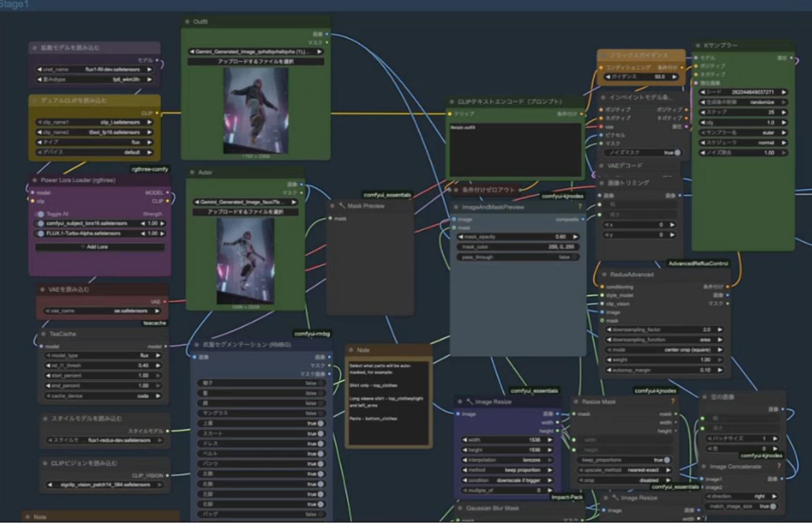Click the collapse dot on ReduxAdvanced node
Viewport: 812px width, 523px height.
click(x=604, y=275)
